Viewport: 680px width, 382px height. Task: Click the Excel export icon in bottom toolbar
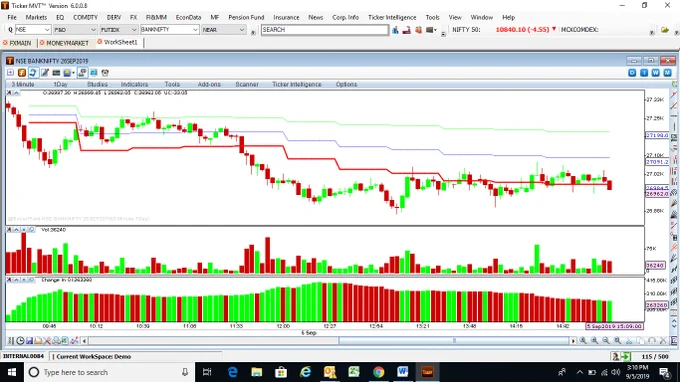tap(65, 341)
